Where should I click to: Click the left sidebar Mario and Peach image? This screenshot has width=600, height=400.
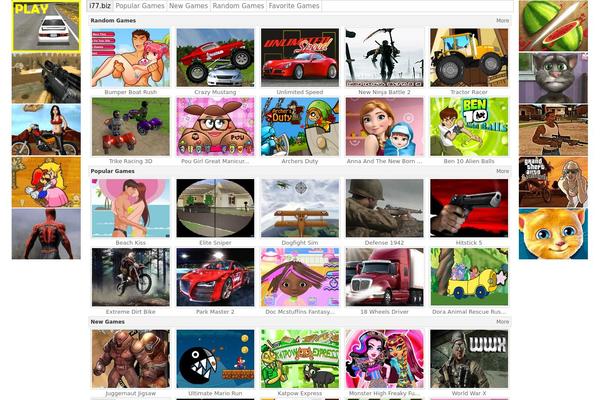(46, 182)
